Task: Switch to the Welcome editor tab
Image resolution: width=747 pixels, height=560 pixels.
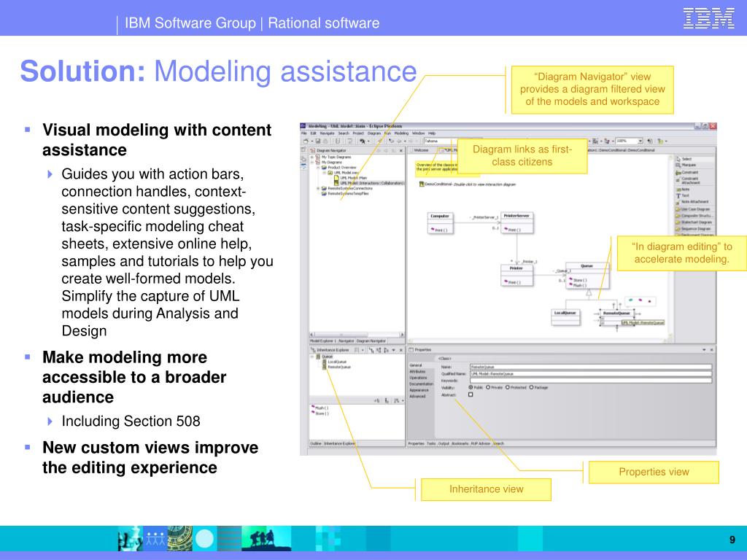Action: click(x=421, y=150)
